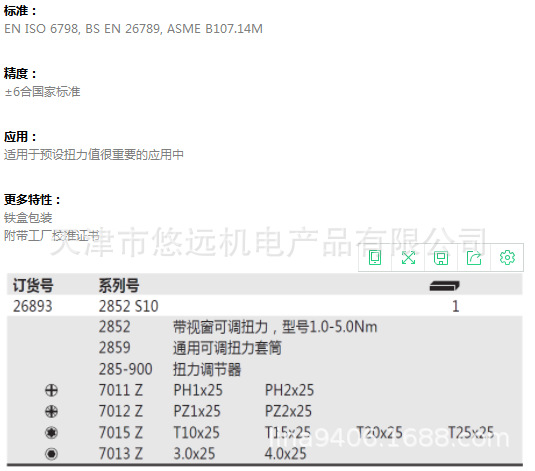Click the 7013 Z series entry

(x=121, y=454)
